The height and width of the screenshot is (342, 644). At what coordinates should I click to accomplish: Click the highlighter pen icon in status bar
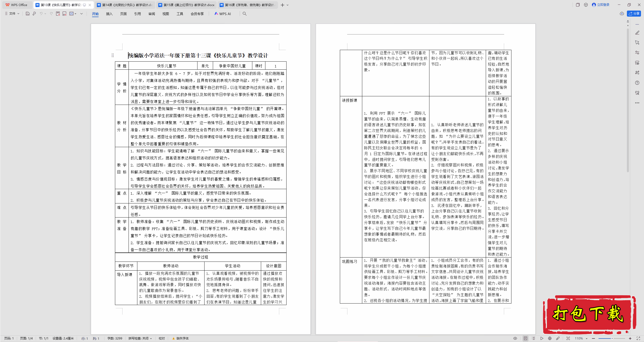pos(558,338)
